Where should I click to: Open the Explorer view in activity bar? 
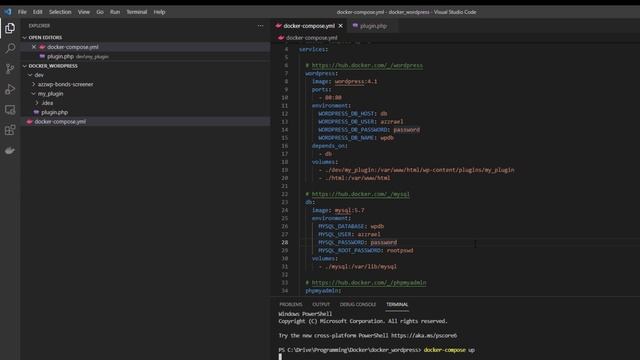point(10,28)
